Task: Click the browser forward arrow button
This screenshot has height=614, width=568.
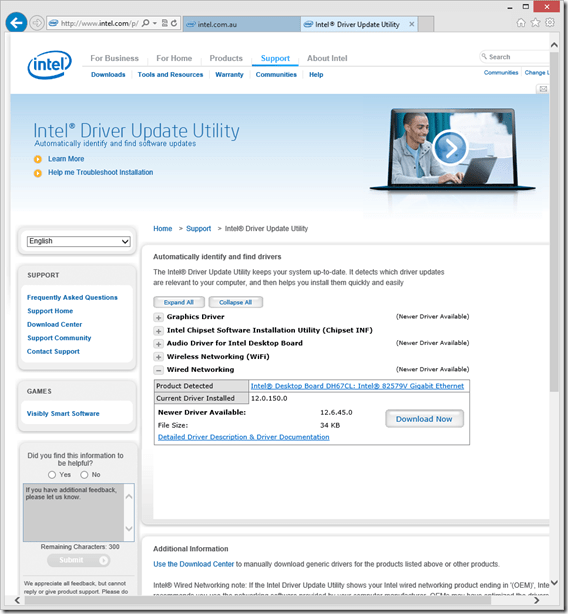Action: click(x=36, y=23)
